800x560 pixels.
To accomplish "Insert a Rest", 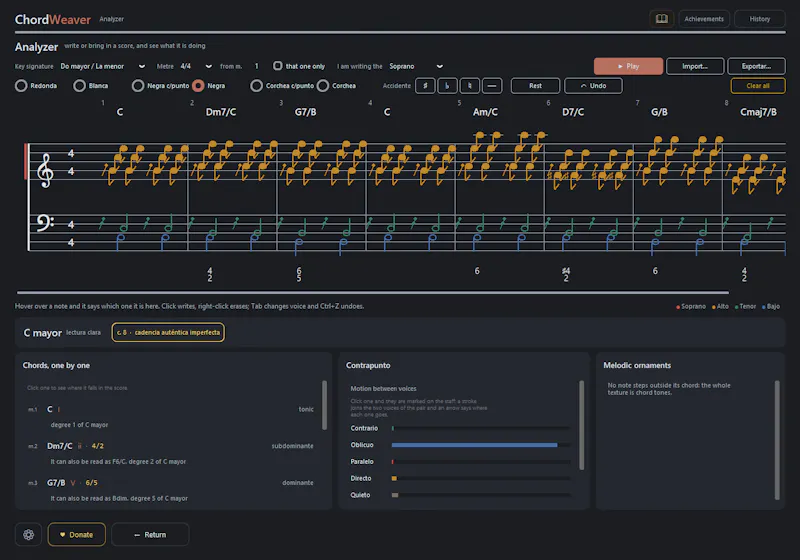I will coord(535,86).
